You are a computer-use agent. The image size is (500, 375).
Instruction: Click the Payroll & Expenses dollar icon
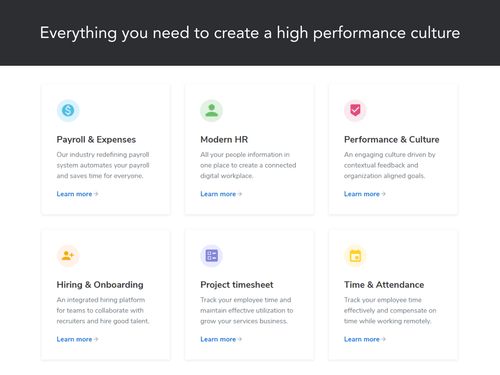click(68, 110)
